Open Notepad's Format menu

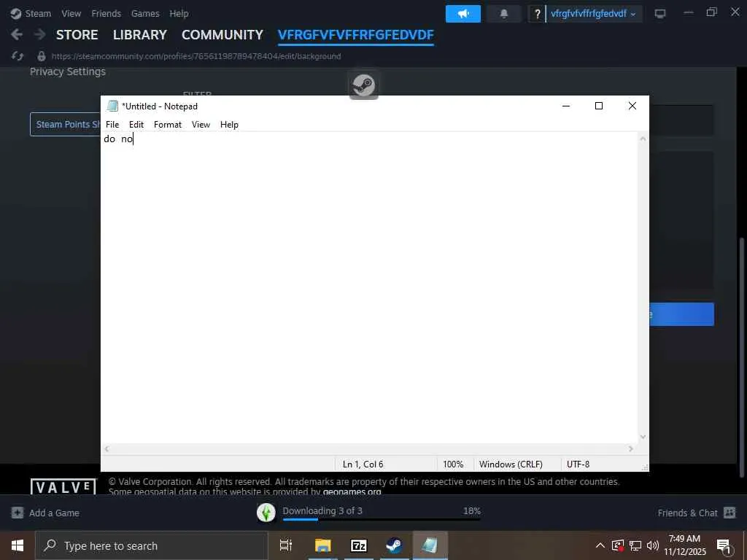(168, 124)
